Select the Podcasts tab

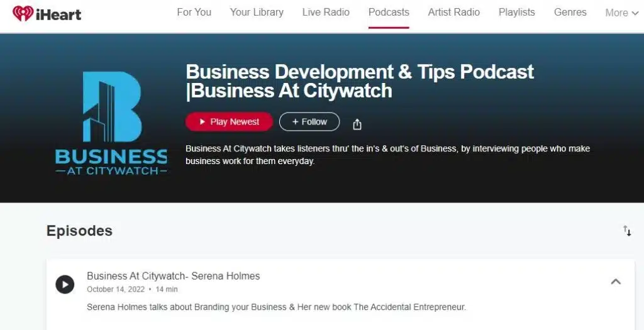389,13
